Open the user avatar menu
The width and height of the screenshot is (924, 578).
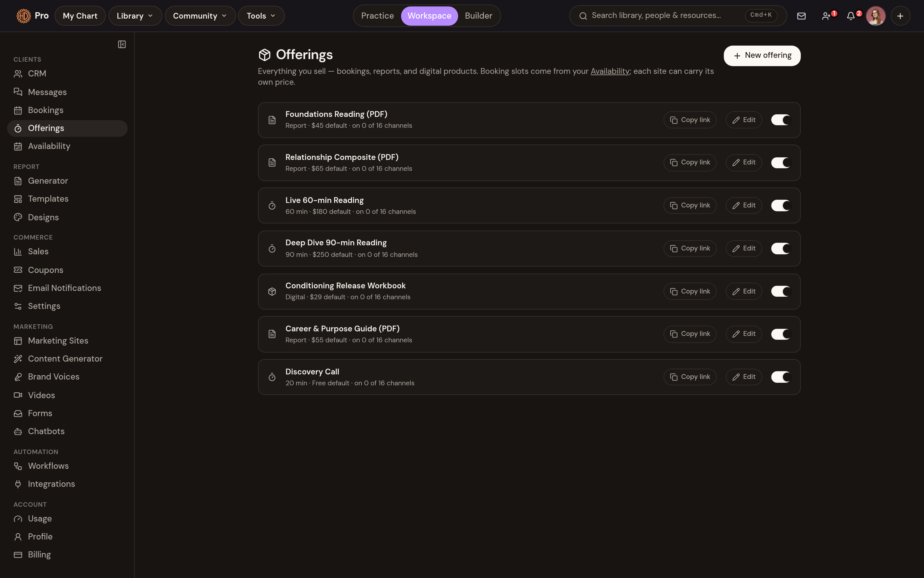(876, 16)
